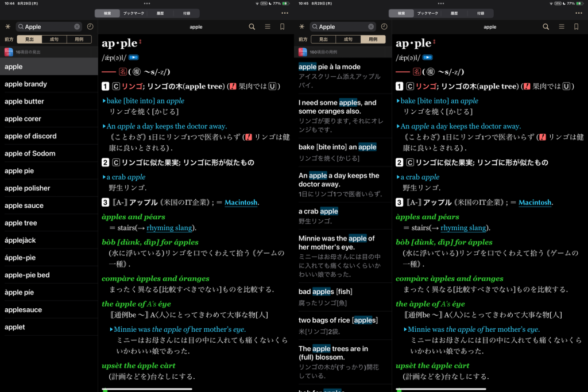
Task: Switch left pane to 用例 view
Action: click(x=80, y=40)
